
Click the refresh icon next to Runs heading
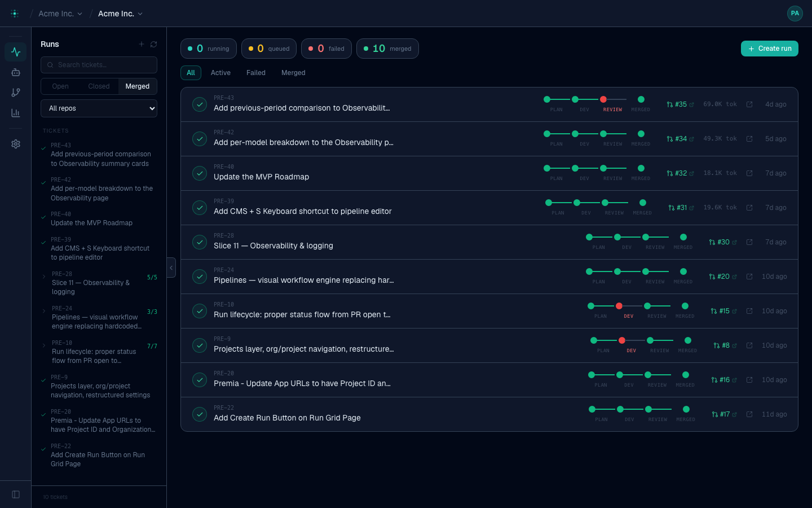pyautogui.click(x=153, y=44)
